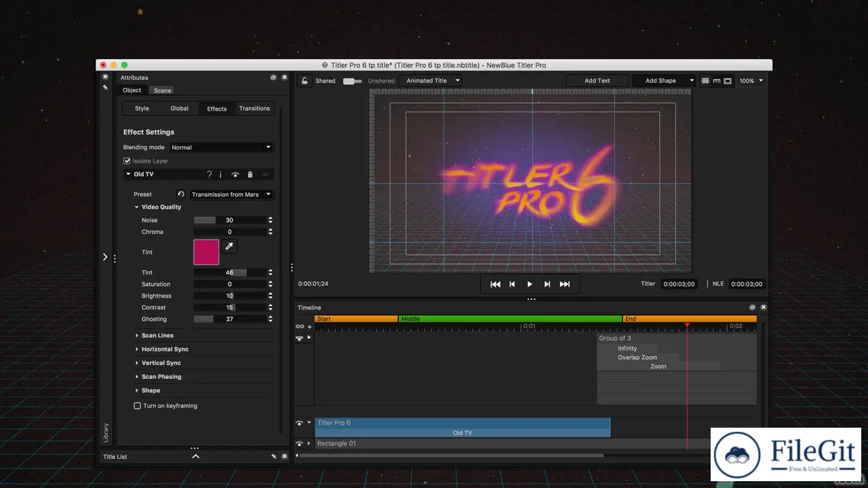Toggle the safe area frame icon

tap(728, 81)
